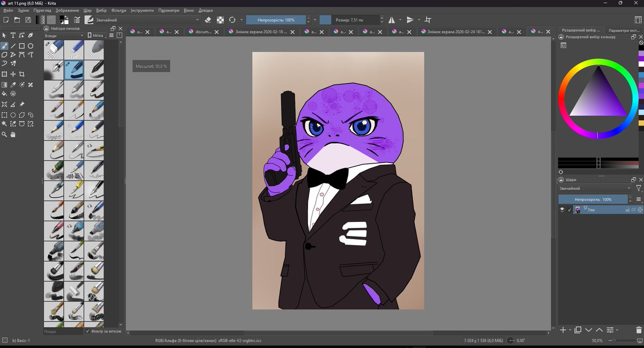Select the Rectangular Selection tool
The height and width of the screenshot is (348, 644).
[4, 115]
